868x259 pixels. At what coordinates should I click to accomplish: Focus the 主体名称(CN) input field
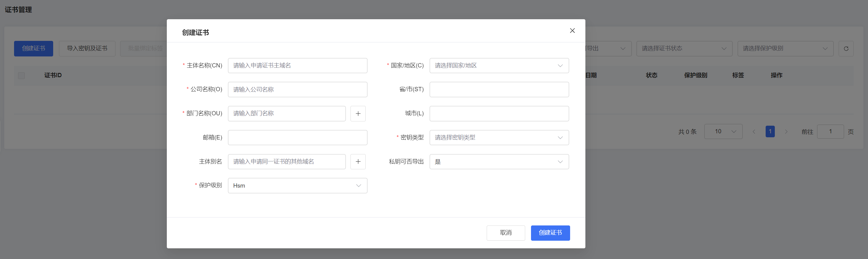[298, 66]
